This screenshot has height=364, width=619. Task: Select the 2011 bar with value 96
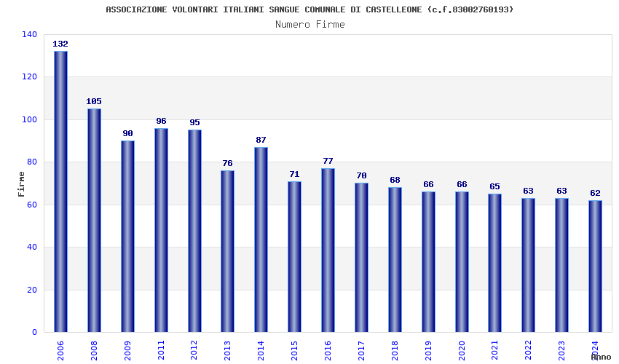[x=161, y=230]
